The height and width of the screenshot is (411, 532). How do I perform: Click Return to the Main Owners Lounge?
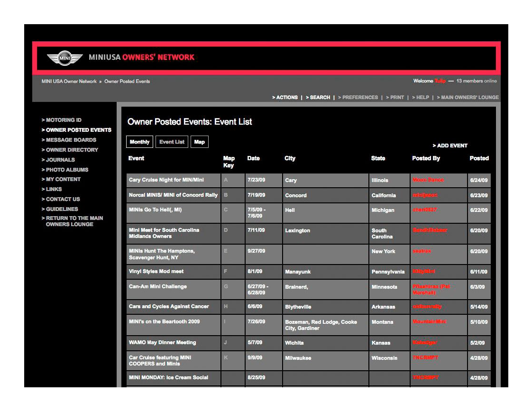[72, 221]
